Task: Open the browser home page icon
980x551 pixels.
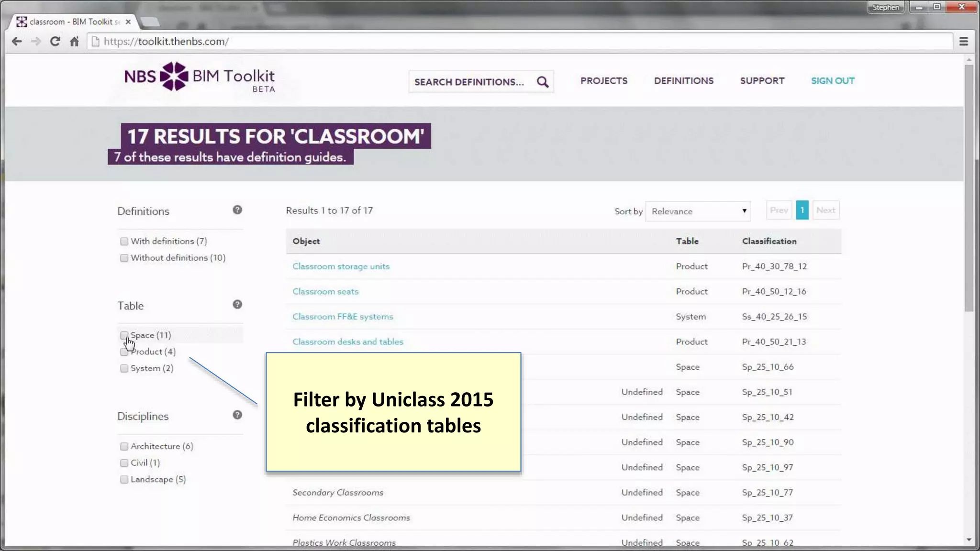Action: (74, 42)
